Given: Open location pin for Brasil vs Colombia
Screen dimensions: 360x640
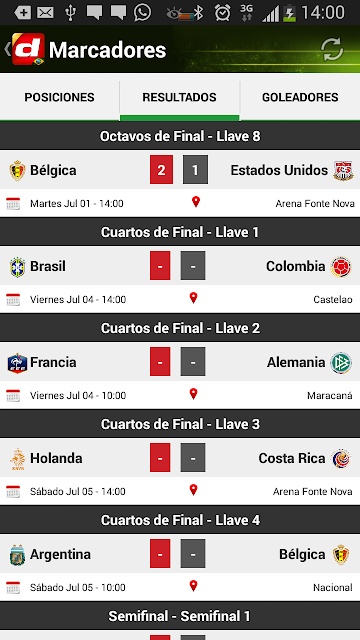Looking at the screenshot, I should 193,298.
